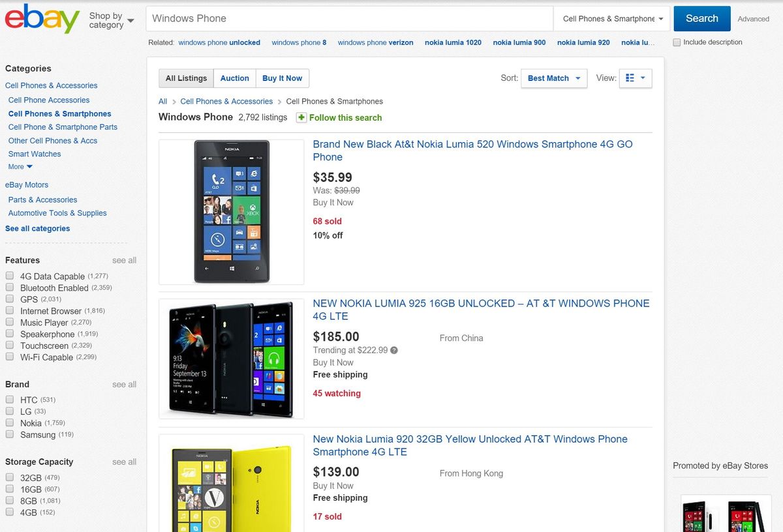Viewport: 783px width, 532px height.
Task: Click see all next to Storage Capacity
Action: (x=123, y=462)
